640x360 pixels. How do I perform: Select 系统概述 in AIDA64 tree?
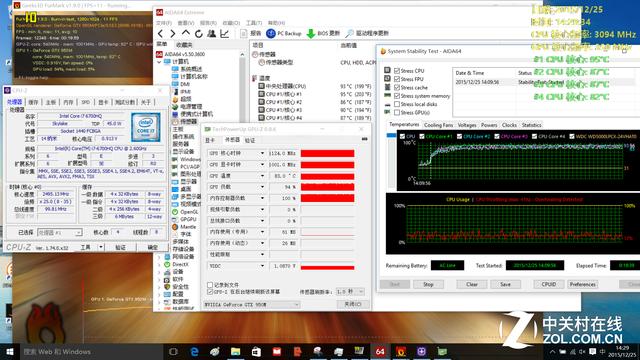click(191, 69)
